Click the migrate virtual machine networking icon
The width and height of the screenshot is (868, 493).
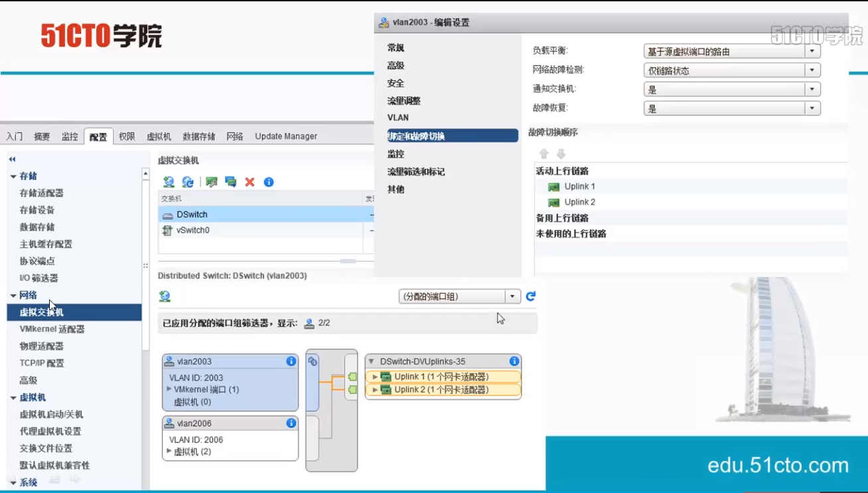click(x=230, y=182)
